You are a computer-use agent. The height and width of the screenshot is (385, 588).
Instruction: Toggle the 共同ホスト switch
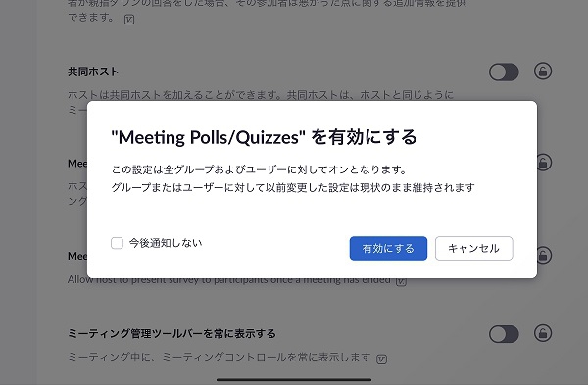pyautogui.click(x=504, y=72)
